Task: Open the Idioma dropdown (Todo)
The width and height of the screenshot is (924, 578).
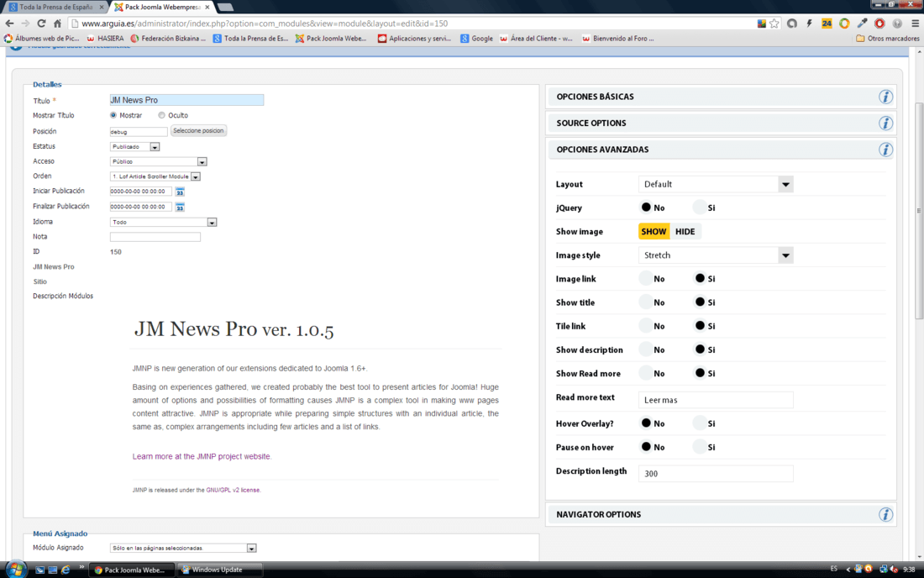Action: click(x=163, y=222)
